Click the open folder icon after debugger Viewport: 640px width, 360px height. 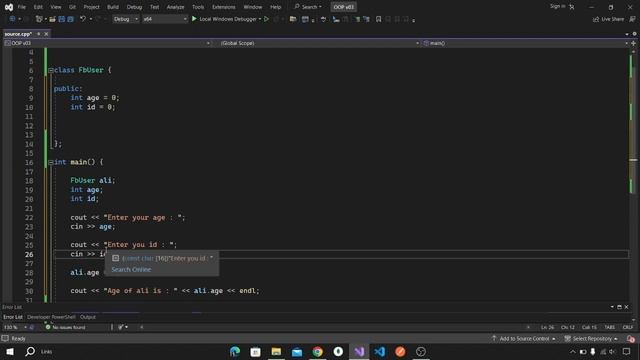(293, 19)
